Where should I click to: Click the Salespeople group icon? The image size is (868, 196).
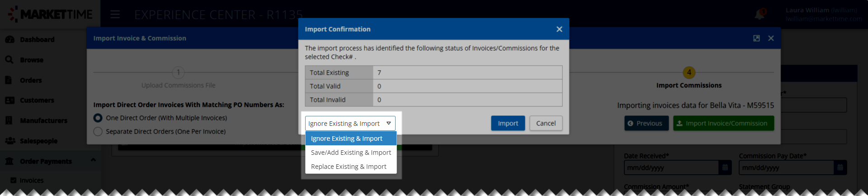coord(10,141)
